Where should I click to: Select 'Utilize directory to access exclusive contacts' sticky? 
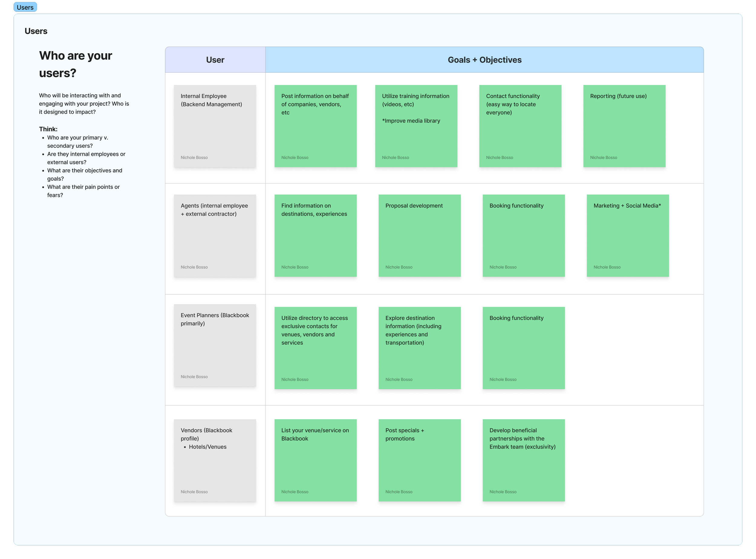coord(315,348)
